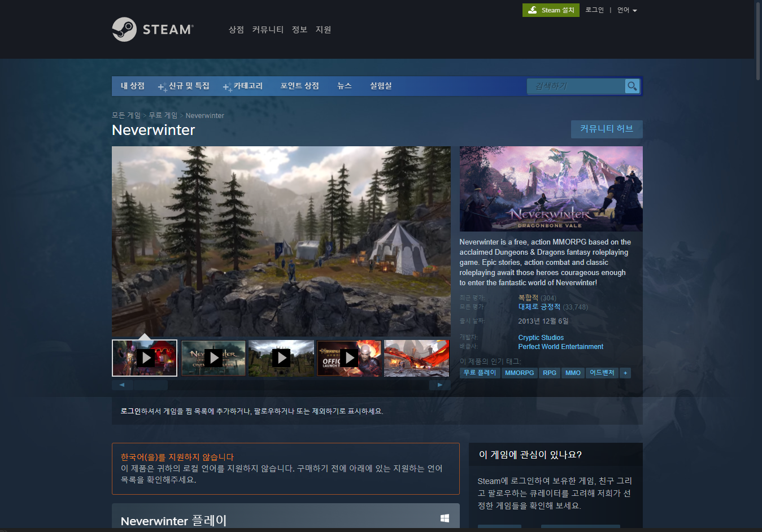The width and height of the screenshot is (762, 532).
Task: Play the first highlighted trailer thumbnail
Action: tap(145, 358)
